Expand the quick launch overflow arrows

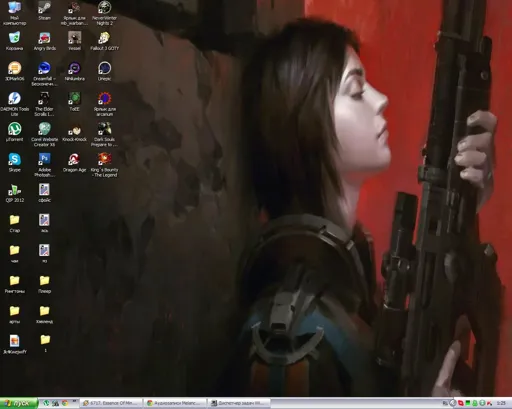pos(74,401)
